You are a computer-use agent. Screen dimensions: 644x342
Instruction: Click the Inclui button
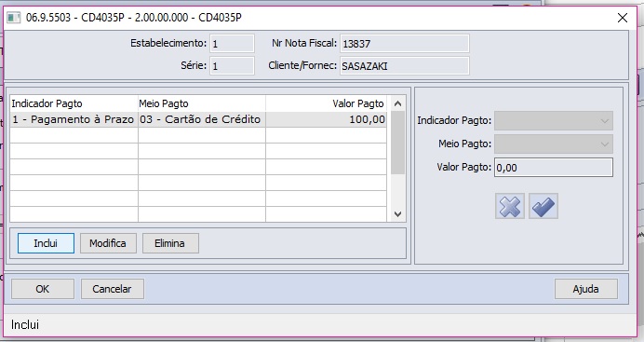tap(46, 243)
